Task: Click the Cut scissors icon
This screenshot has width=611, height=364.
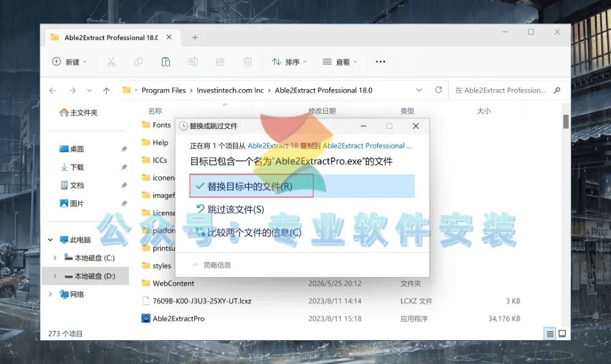Action: tap(111, 62)
